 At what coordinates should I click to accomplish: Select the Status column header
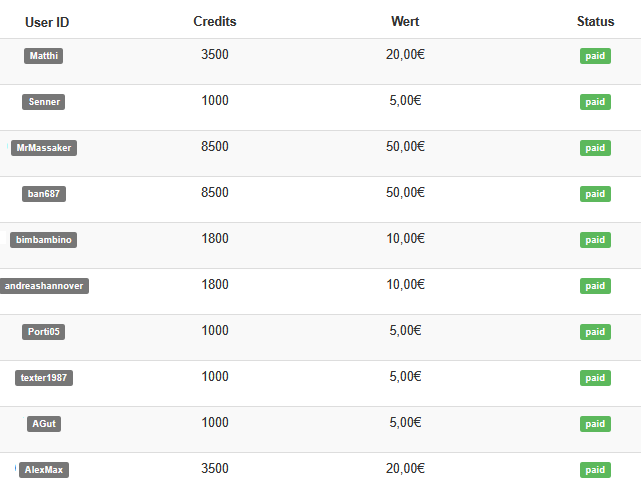(595, 22)
